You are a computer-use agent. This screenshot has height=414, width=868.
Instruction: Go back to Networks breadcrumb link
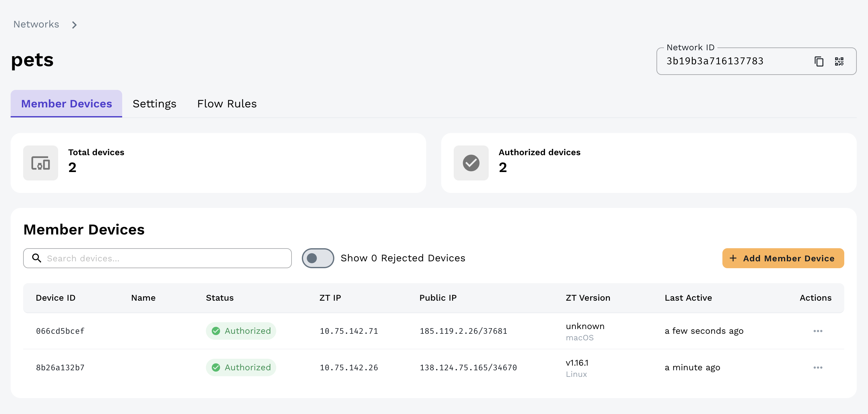(x=36, y=24)
